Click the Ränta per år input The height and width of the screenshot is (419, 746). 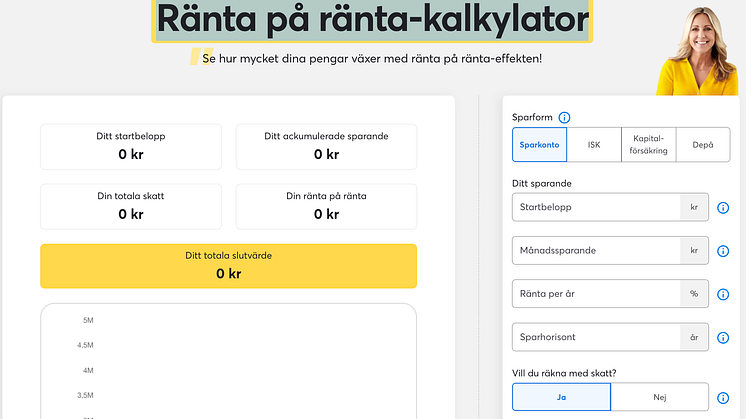tap(595, 294)
